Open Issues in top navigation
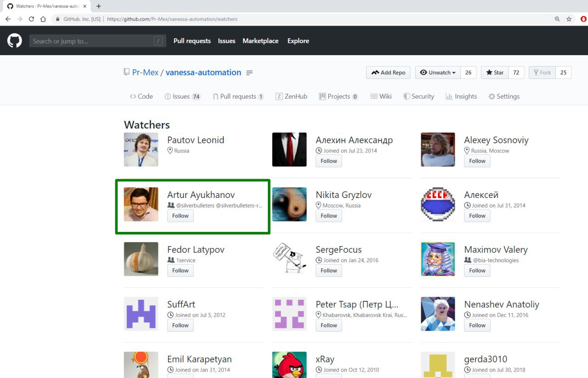The width and height of the screenshot is (588, 378). 226,41
